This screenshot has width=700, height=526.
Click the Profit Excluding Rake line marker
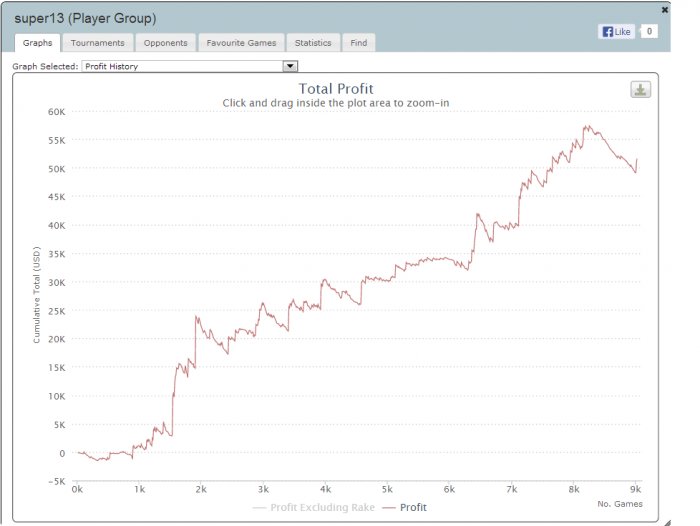pyautogui.click(x=259, y=508)
